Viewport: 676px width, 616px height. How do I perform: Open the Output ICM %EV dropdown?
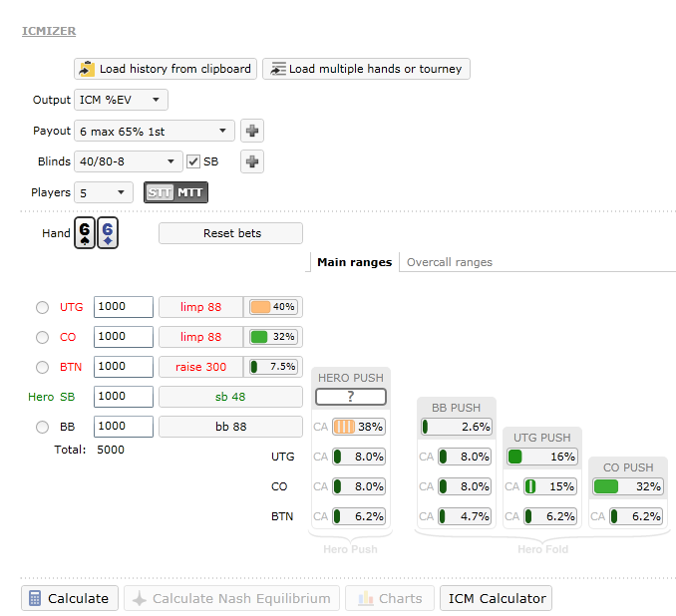(121, 100)
